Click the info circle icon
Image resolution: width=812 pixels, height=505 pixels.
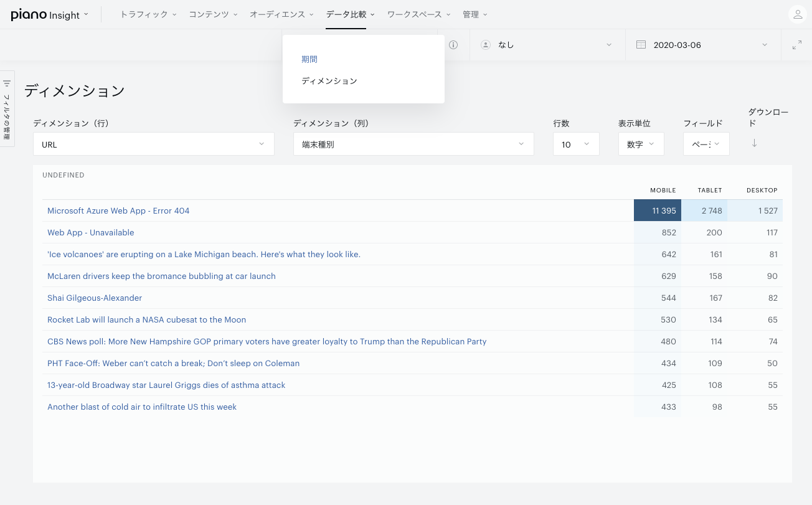(x=453, y=45)
